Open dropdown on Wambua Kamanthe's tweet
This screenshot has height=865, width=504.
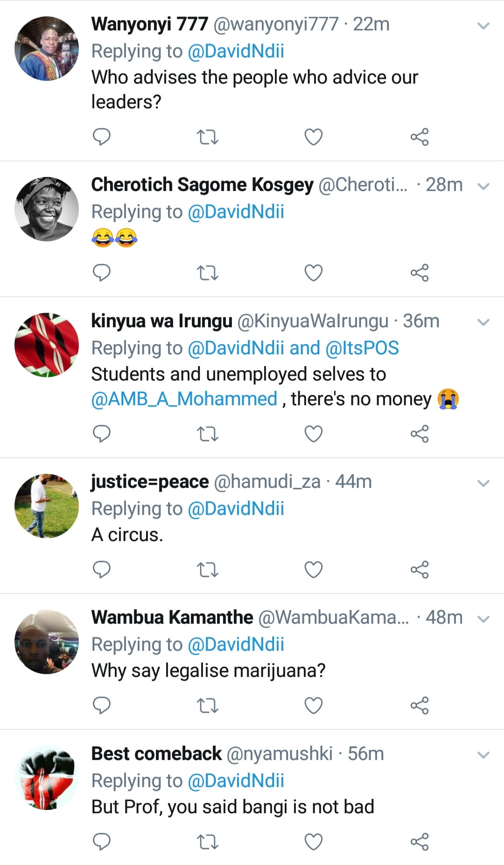(x=484, y=619)
